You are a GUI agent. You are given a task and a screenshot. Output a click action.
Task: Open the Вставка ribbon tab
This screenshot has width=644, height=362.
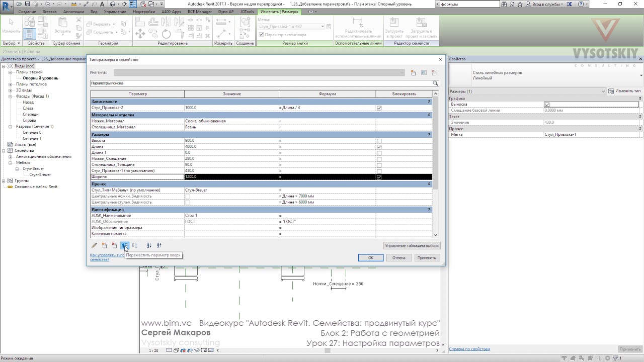[49, 12]
